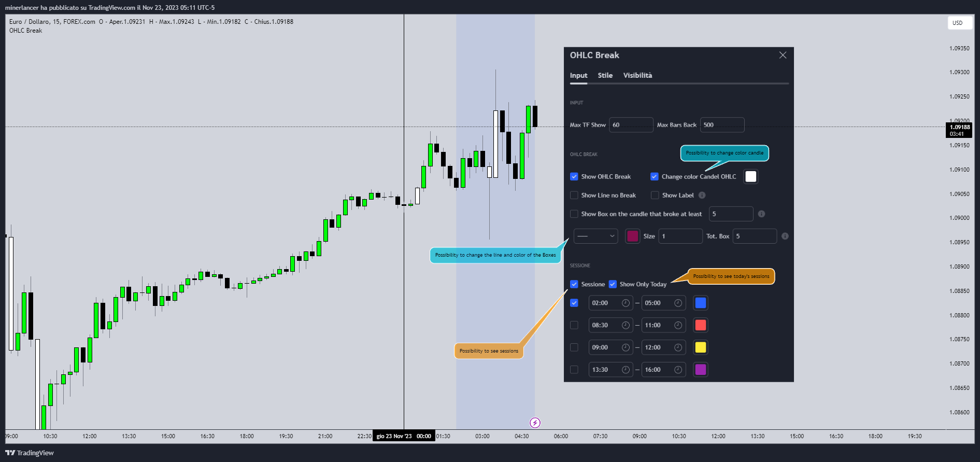
Task: Enable Show Line no Break
Action: [x=574, y=195]
